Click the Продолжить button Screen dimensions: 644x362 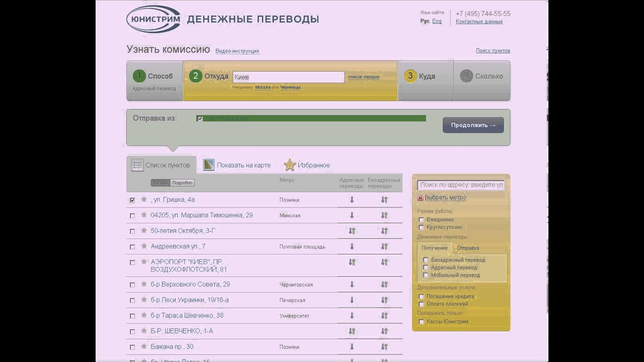(473, 125)
